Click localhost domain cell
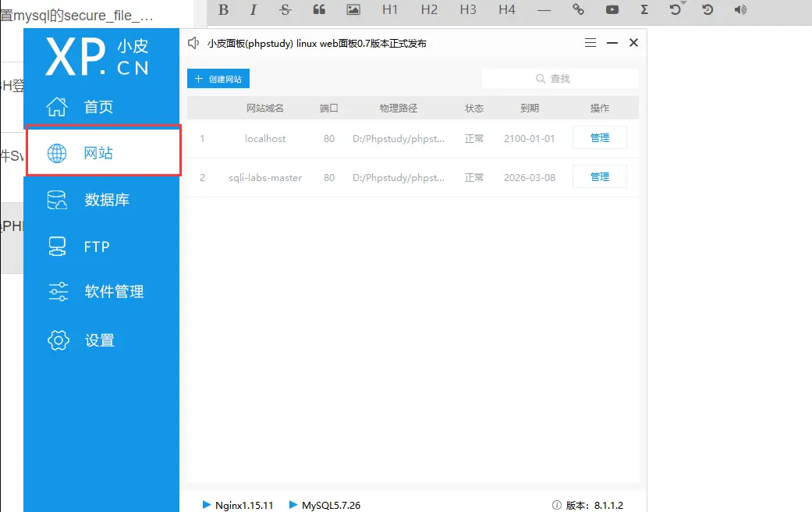Screen dimensions: 812x512 [264, 138]
